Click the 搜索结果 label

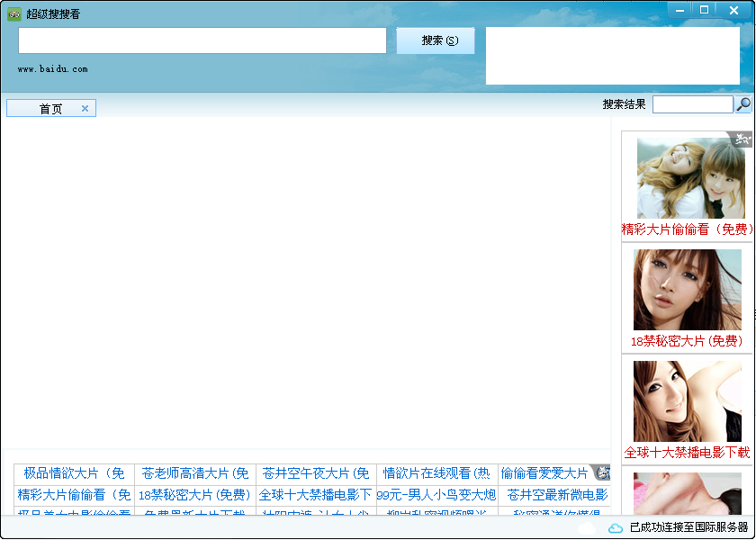pyautogui.click(x=625, y=104)
